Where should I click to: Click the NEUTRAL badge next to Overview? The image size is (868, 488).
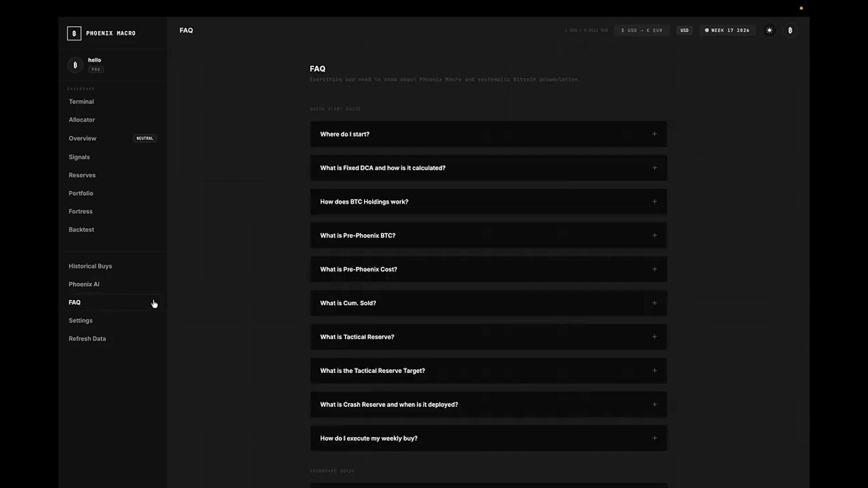(145, 138)
